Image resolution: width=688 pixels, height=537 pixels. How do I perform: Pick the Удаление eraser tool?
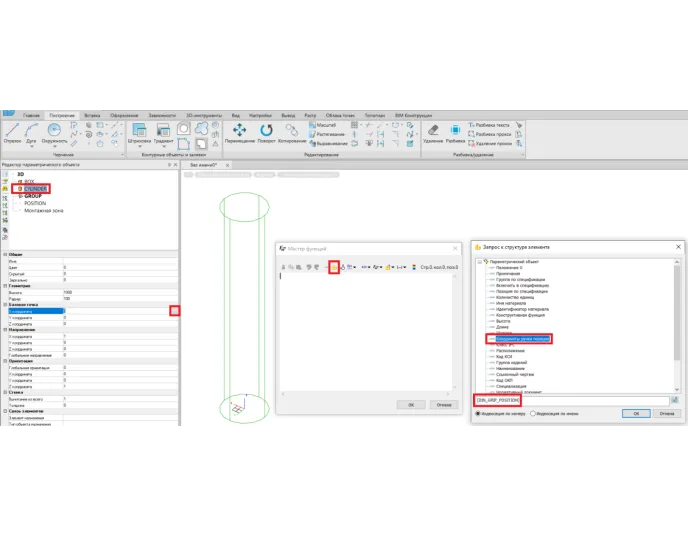(433, 133)
